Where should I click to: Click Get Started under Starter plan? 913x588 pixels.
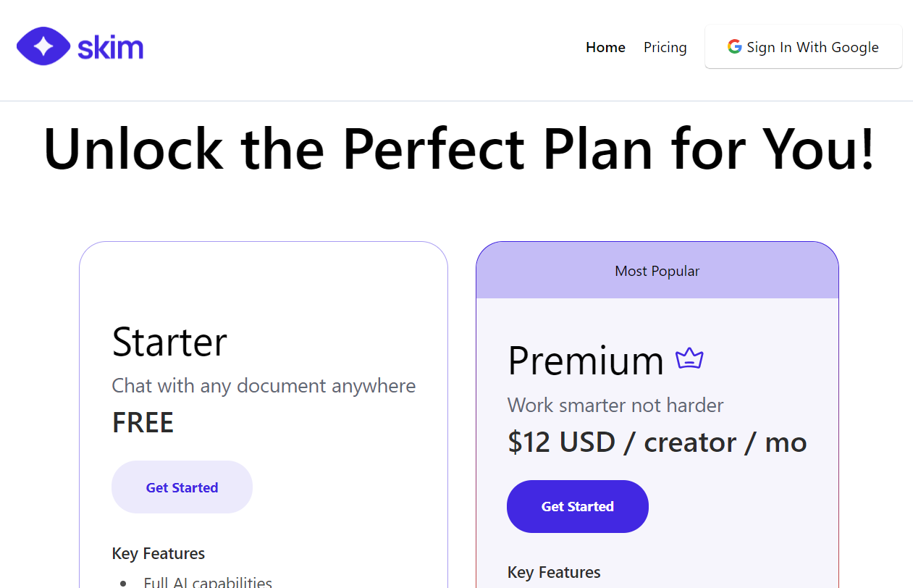pyautogui.click(x=182, y=487)
